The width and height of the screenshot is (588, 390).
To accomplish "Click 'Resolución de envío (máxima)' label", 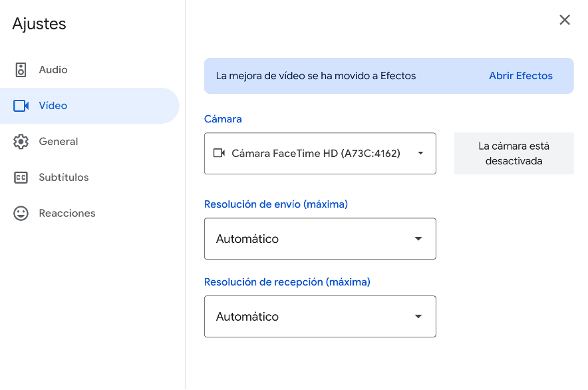I will [276, 204].
